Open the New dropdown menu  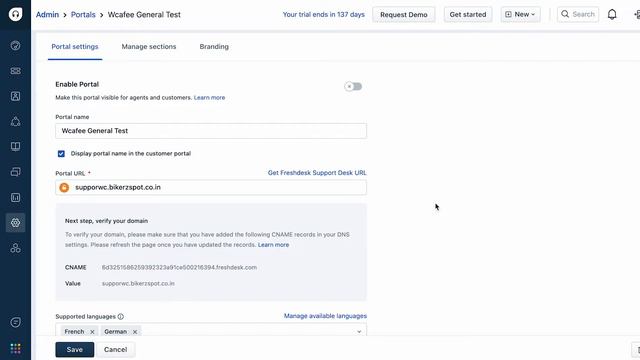coord(520,14)
